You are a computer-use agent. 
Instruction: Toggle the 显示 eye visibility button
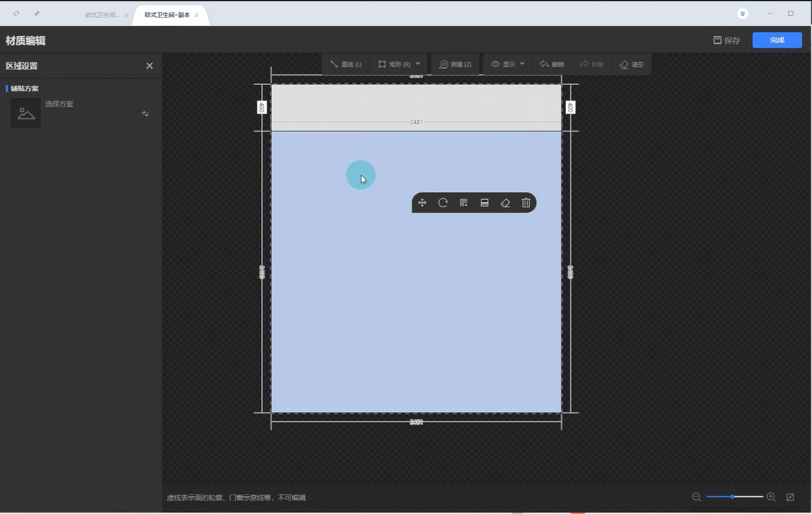(502, 65)
